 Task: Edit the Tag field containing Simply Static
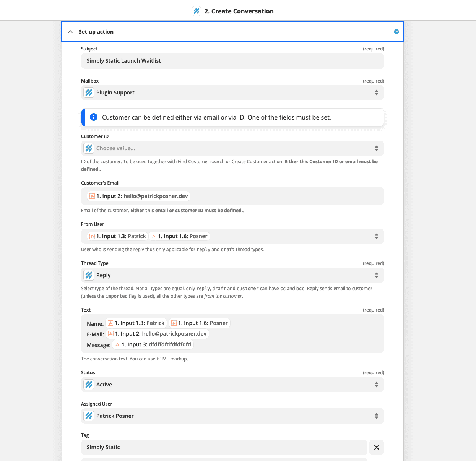click(x=224, y=447)
